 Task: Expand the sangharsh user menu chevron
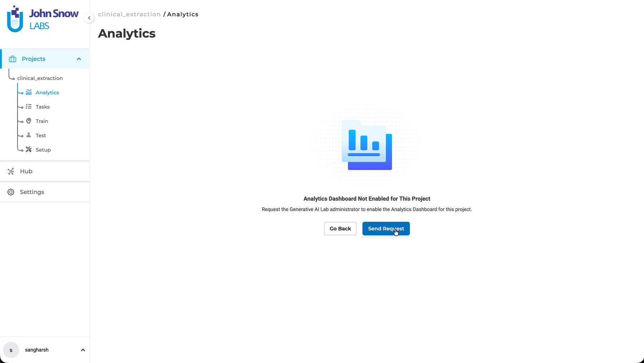coord(83,350)
